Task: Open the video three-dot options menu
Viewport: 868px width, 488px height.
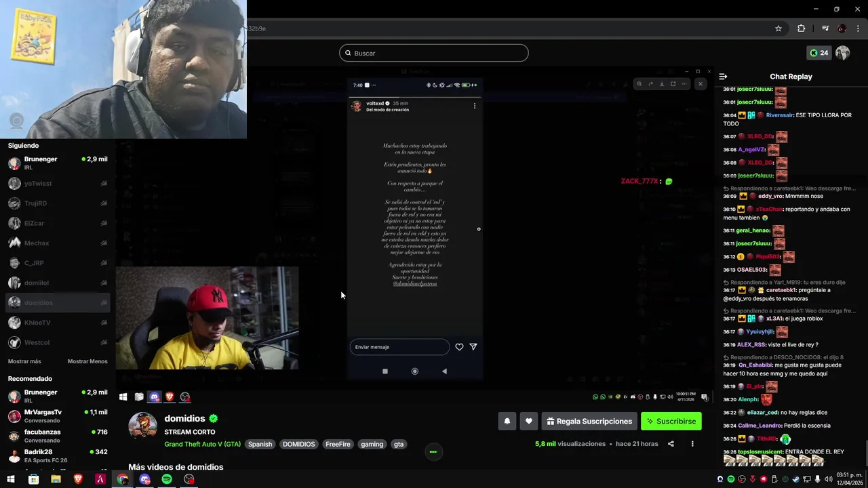Action: pyautogui.click(x=692, y=444)
